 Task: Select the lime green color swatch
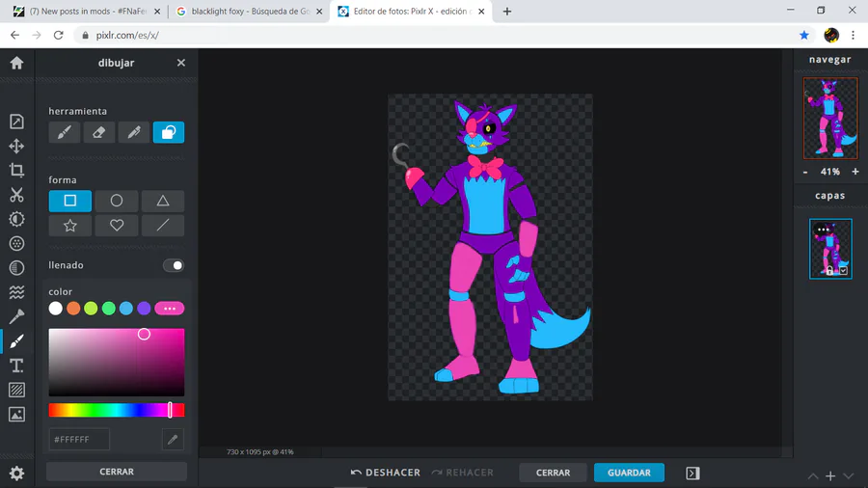tap(91, 309)
